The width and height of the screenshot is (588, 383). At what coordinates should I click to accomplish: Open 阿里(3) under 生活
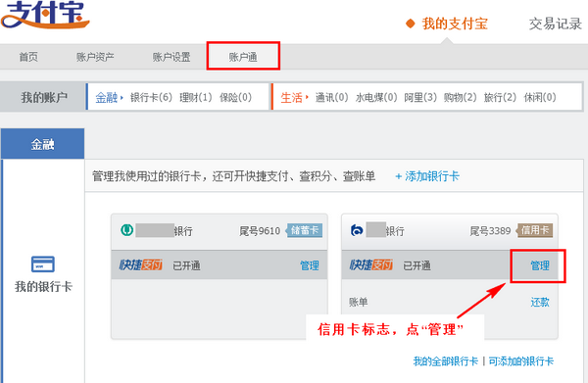tap(420, 97)
